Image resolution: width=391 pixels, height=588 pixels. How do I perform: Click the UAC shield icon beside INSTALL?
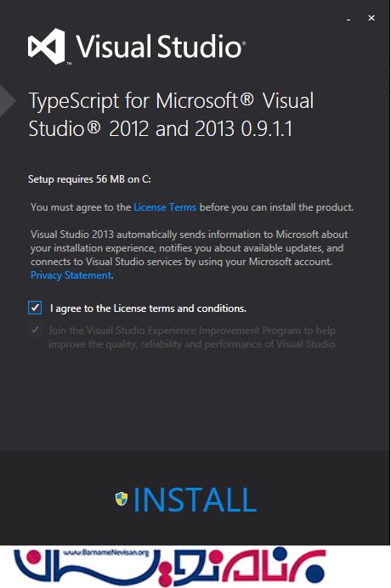tap(122, 499)
